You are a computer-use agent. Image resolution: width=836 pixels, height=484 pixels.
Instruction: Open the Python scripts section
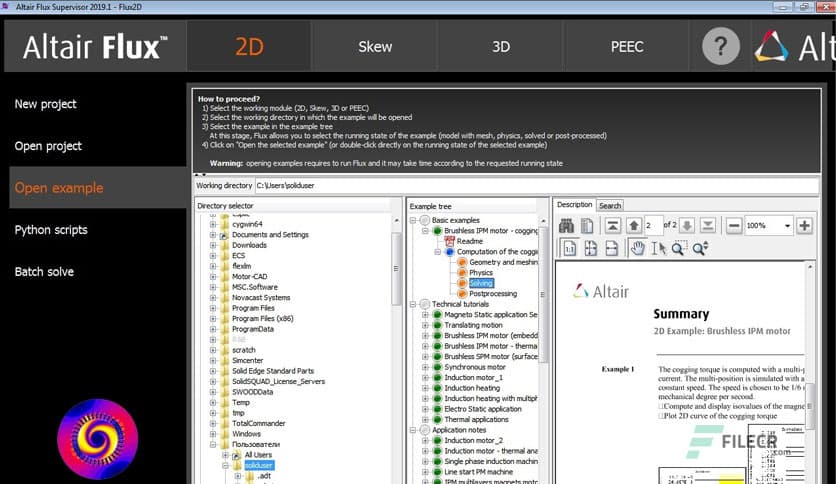(52, 230)
